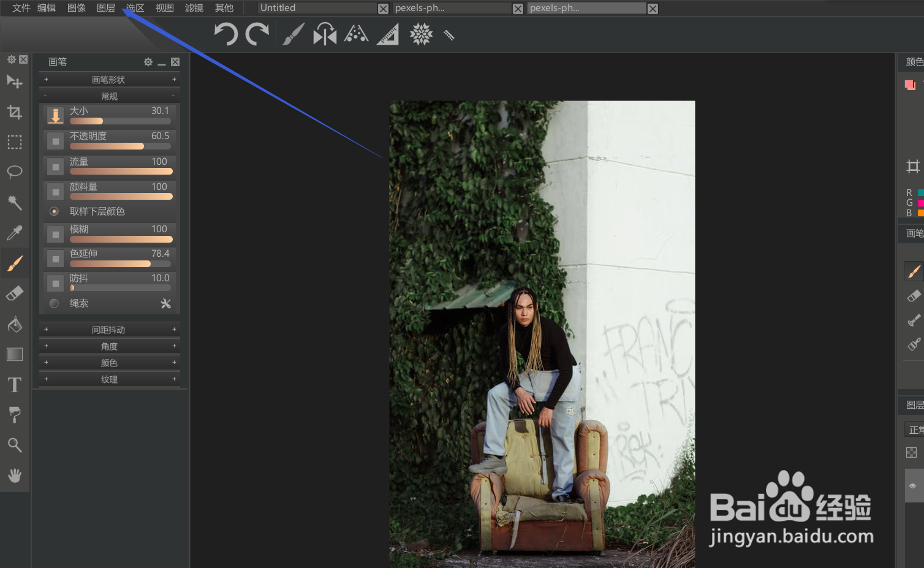Open brush panel gear settings

tap(148, 62)
